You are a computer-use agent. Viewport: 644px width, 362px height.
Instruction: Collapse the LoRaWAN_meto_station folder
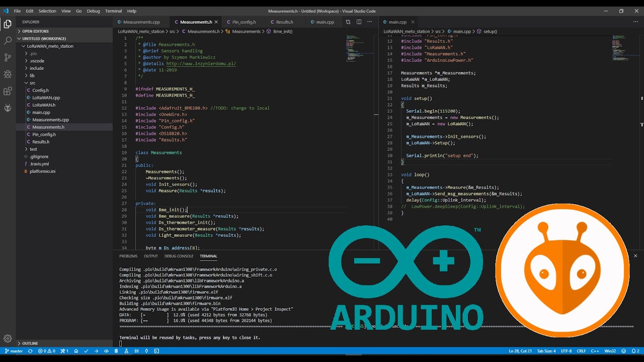[x=64, y=46]
